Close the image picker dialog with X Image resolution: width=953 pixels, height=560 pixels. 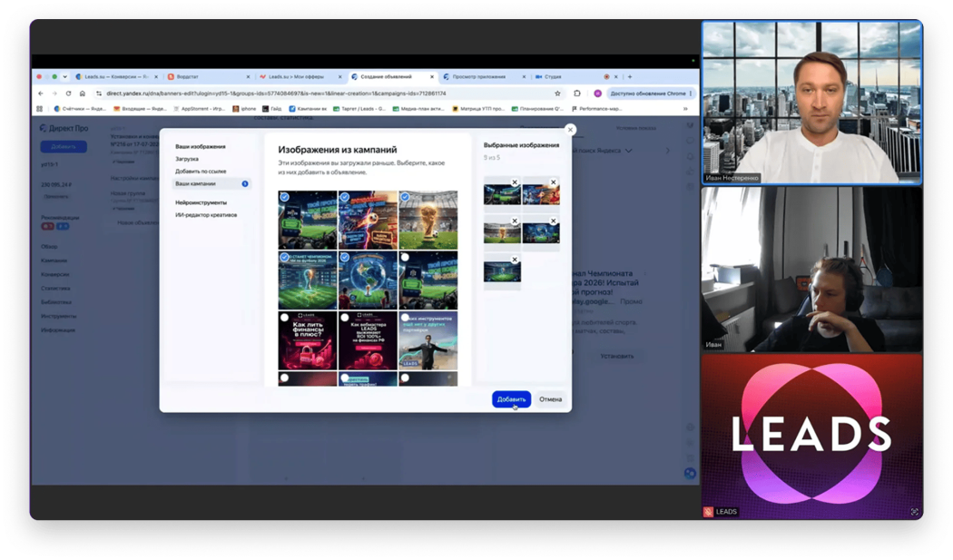pyautogui.click(x=570, y=130)
